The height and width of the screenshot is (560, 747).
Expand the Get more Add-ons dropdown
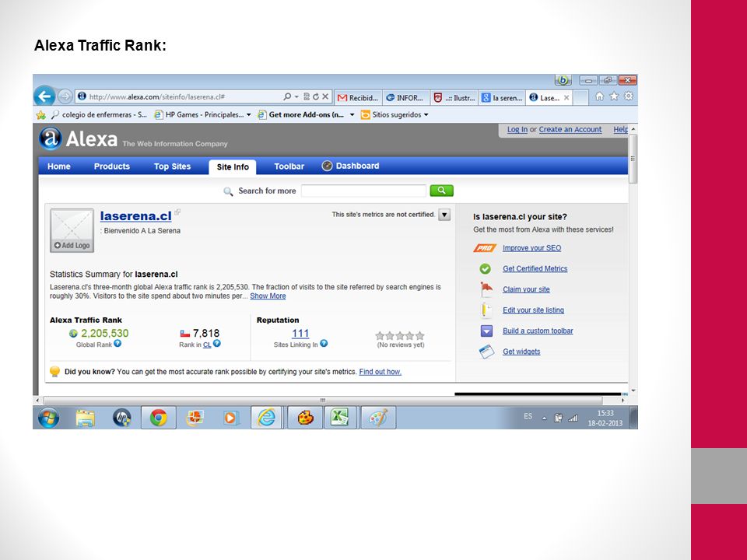[x=352, y=115]
